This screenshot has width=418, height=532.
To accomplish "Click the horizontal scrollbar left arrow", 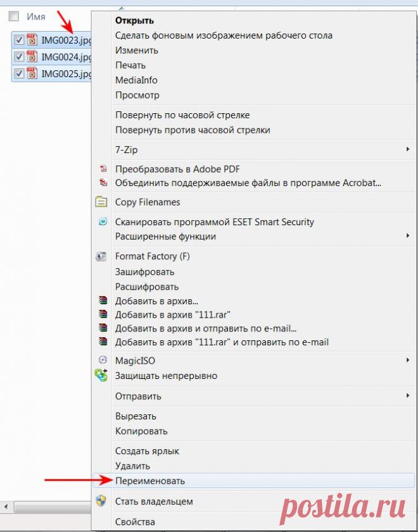I will (x=5, y=507).
